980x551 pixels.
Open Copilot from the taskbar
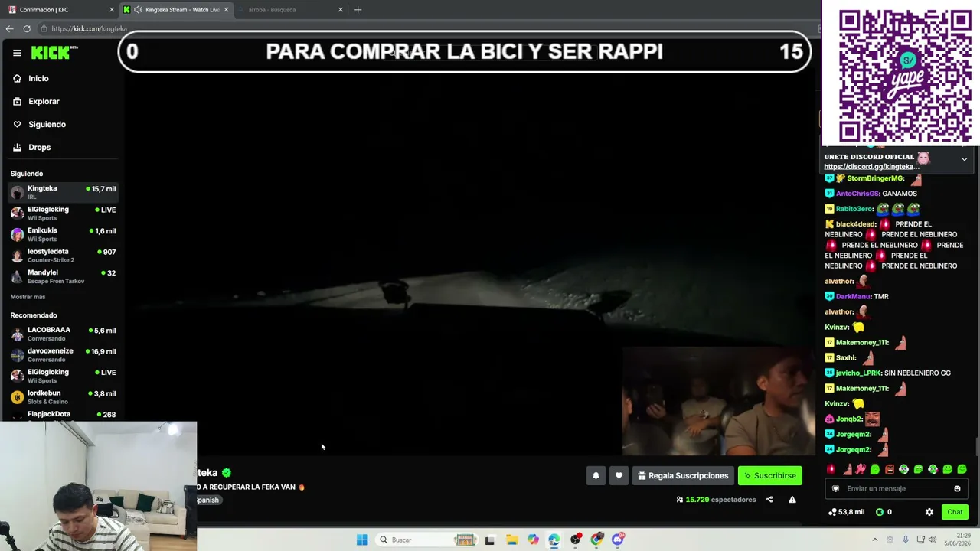pos(533,540)
